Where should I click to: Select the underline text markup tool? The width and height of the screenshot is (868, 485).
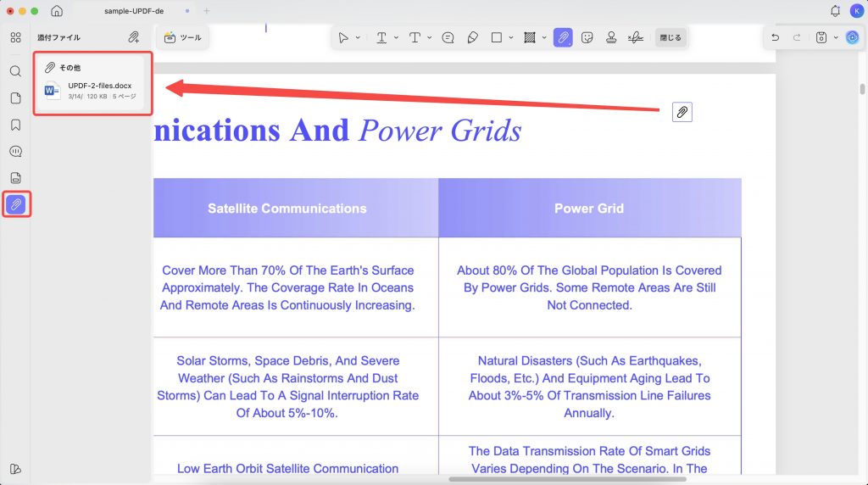381,37
